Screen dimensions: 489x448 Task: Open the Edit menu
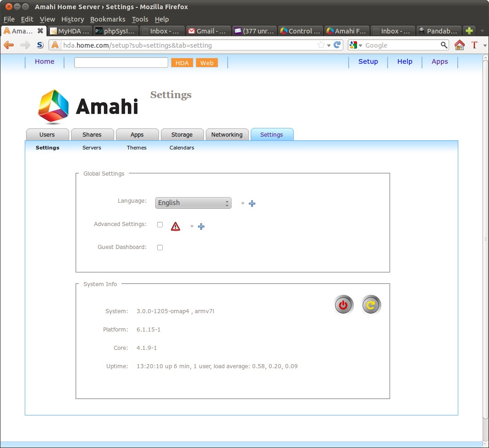(x=27, y=19)
